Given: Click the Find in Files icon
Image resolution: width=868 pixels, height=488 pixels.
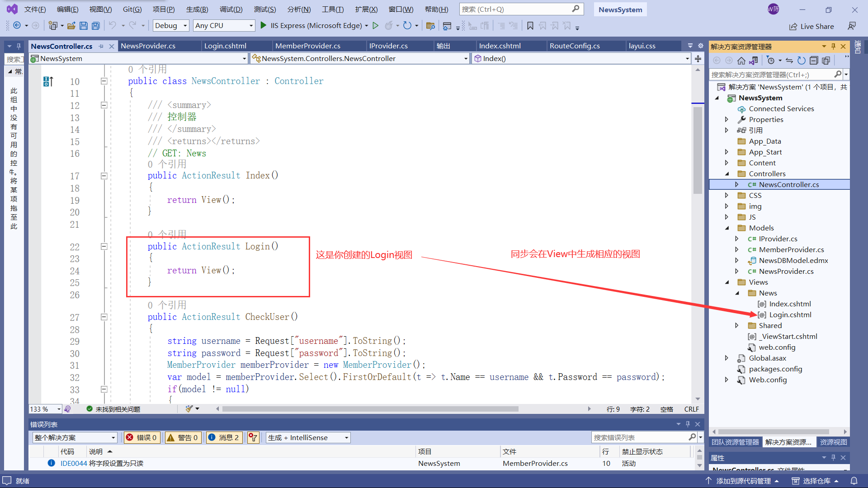Looking at the screenshot, I should click(430, 26).
